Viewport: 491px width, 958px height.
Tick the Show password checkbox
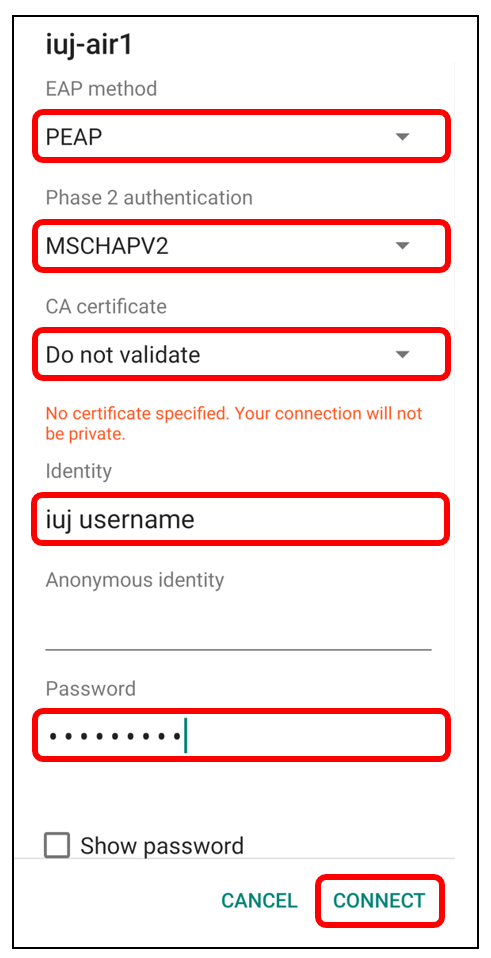click(x=57, y=846)
